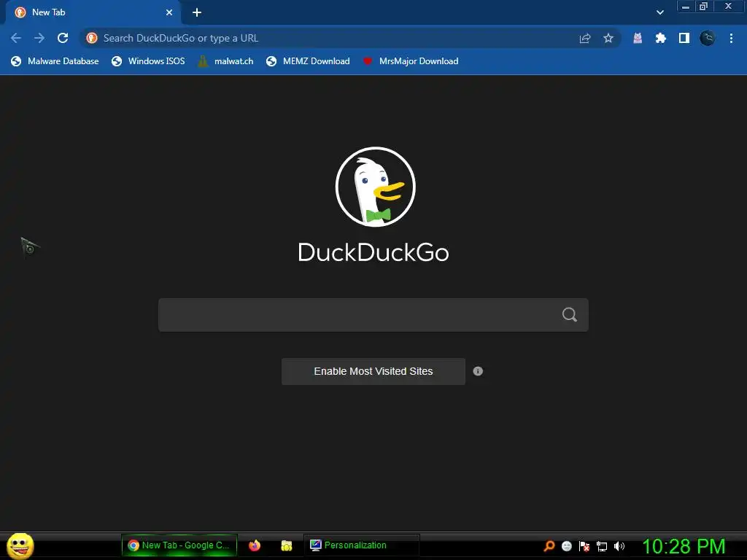Minimize the Chrome window
The width and height of the screenshot is (747, 560).
(686, 7)
